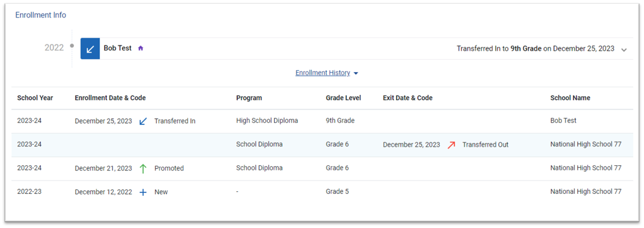This screenshot has height=228, width=644.
Task: Click the 2022 year label on timeline
Action: pyautogui.click(x=54, y=48)
